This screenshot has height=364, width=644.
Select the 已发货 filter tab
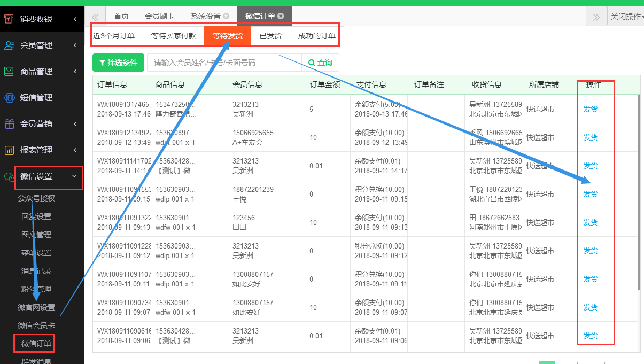point(270,36)
